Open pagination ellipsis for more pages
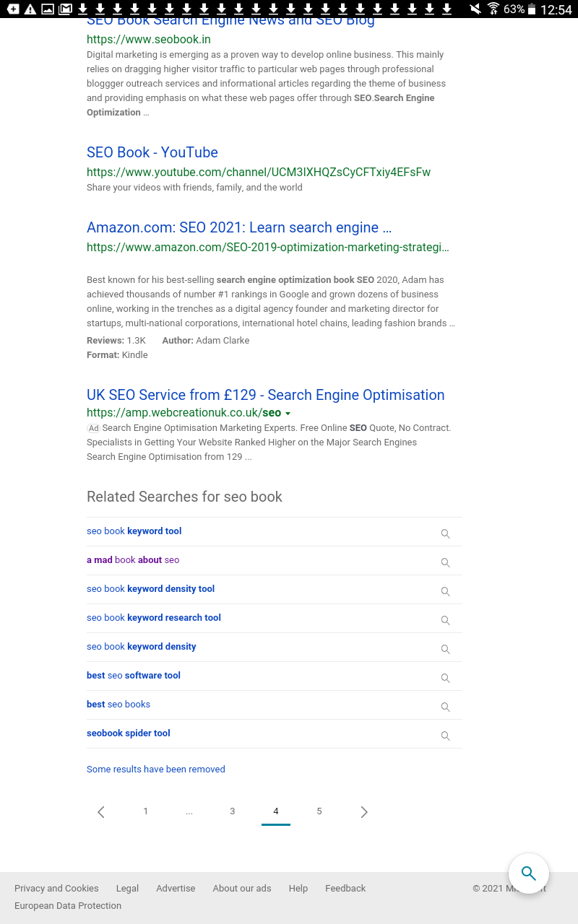578x924 pixels. click(x=189, y=811)
